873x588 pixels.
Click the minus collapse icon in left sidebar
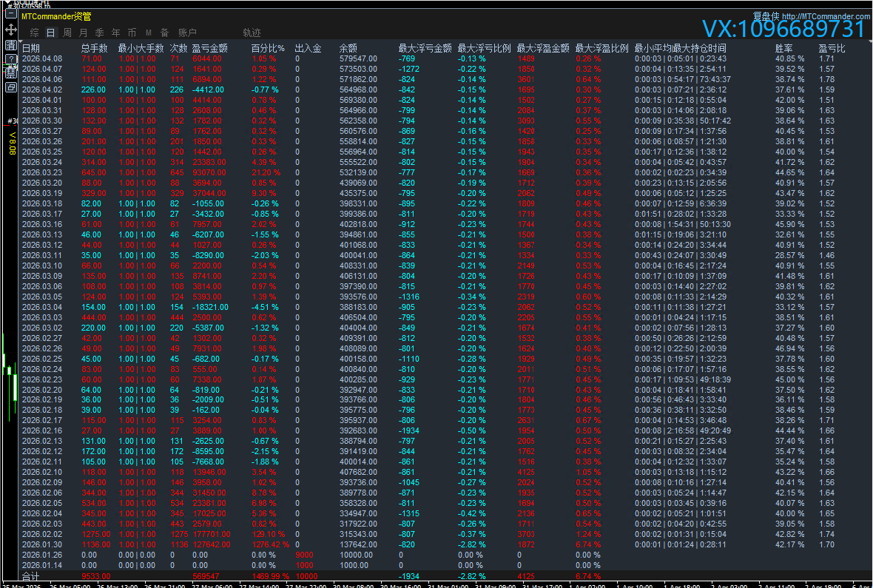click(11, 14)
